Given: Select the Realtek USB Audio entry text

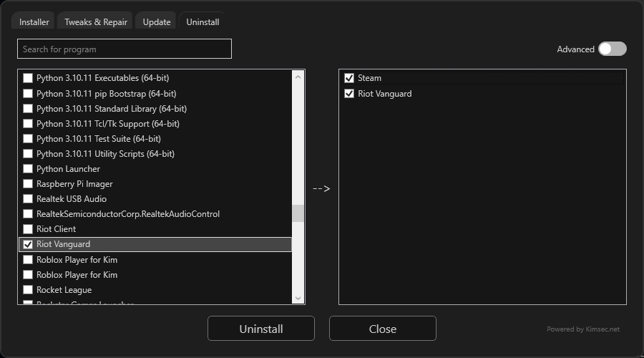Looking at the screenshot, I should point(72,199).
